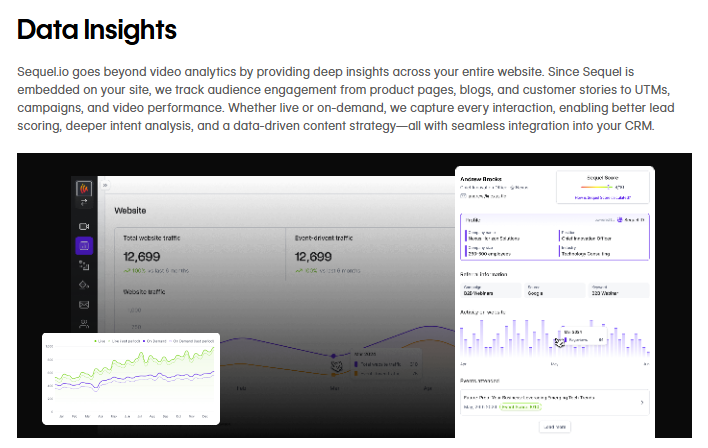
Task: Open the video camera section in sidebar
Action: [84, 227]
